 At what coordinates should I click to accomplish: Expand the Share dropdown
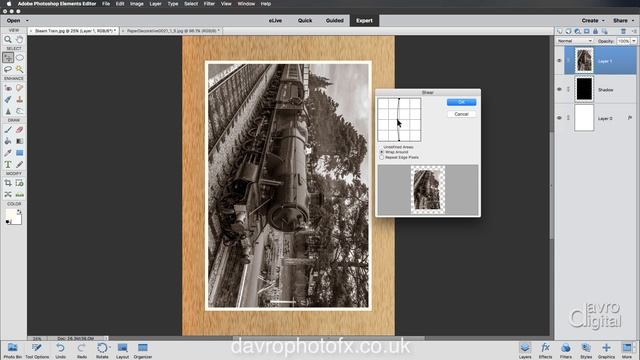point(623,20)
